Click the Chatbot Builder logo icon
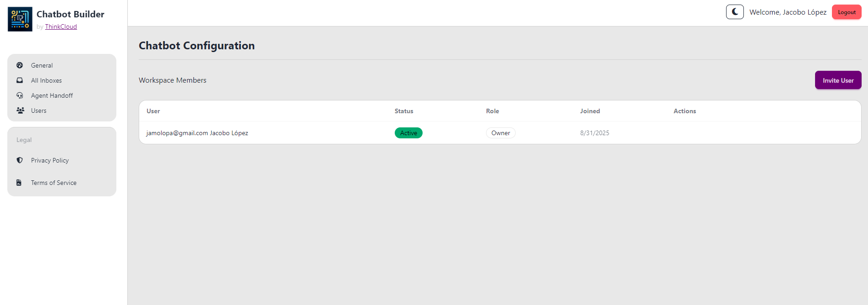Viewport: 868px width, 305px height. coord(20,19)
